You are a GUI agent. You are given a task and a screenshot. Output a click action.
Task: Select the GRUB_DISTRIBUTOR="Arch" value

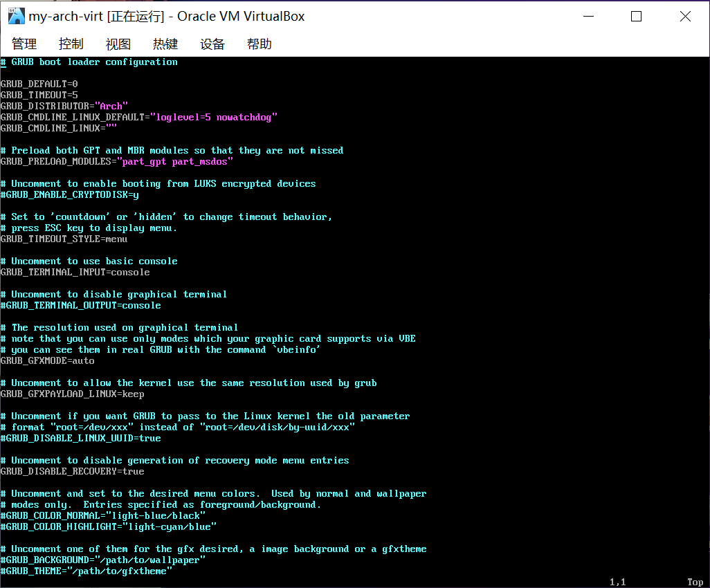coord(111,106)
